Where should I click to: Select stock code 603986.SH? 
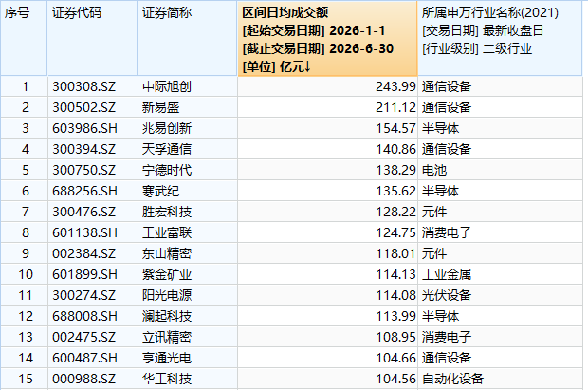coord(84,128)
